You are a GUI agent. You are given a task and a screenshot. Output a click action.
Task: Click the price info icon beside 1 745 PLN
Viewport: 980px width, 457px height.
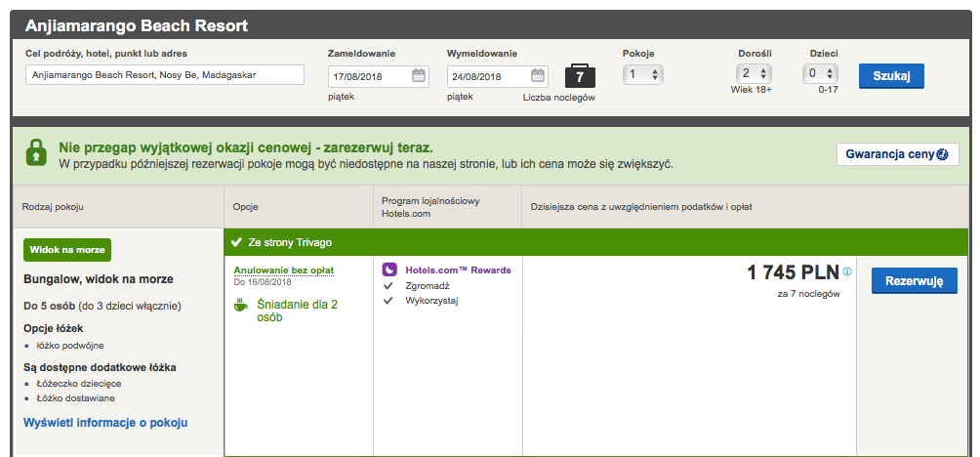pos(847,271)
